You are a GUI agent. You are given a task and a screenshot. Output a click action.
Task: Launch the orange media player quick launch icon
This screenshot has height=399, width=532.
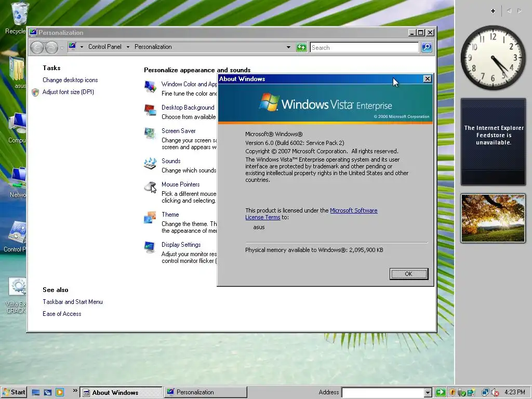[60, 393]
